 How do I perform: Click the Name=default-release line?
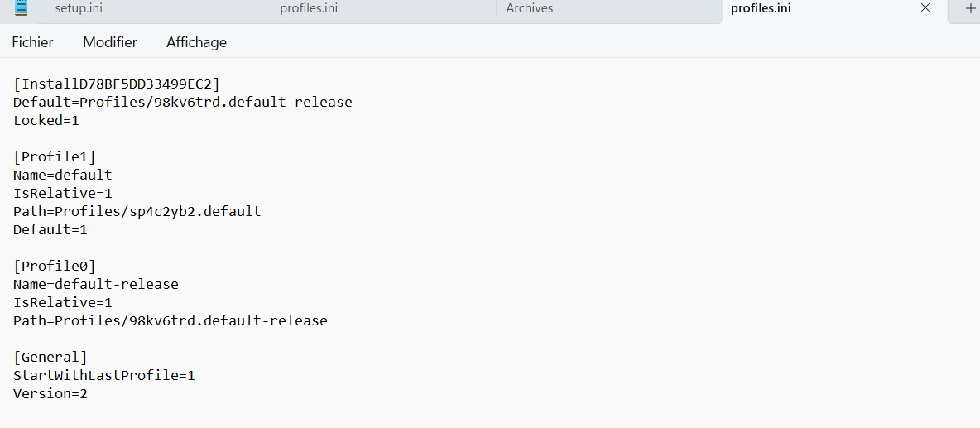(96, 284)
